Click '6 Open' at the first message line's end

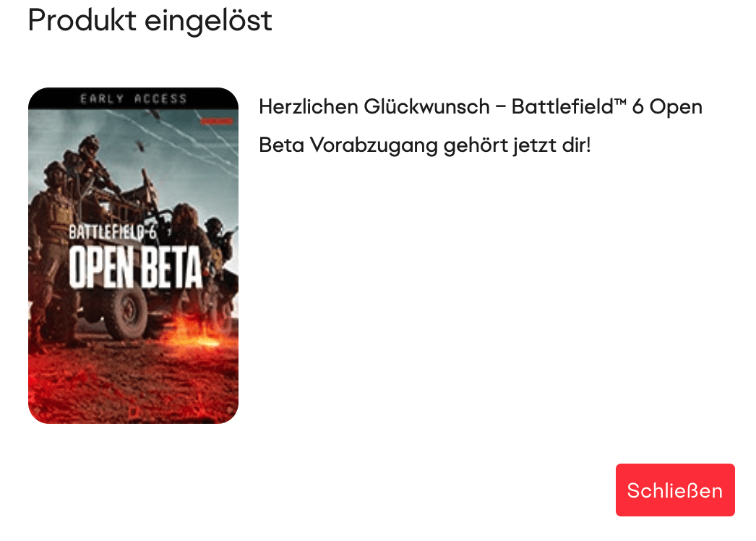(667, 106)
